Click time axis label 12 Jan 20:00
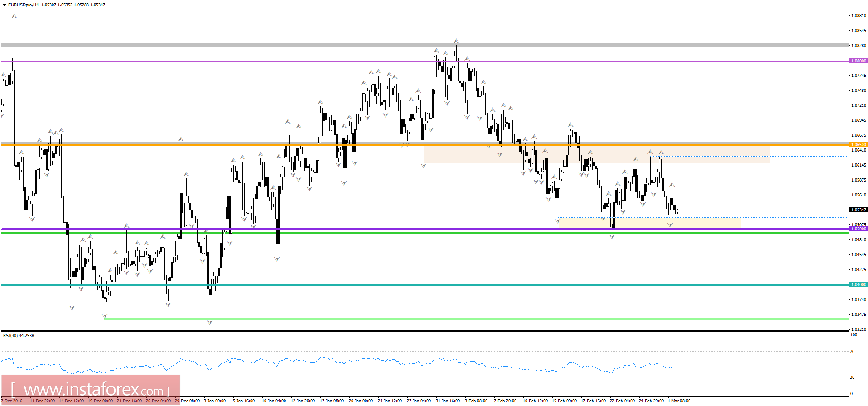This screenshot has height=406, width=868. (x=303, y=401)
